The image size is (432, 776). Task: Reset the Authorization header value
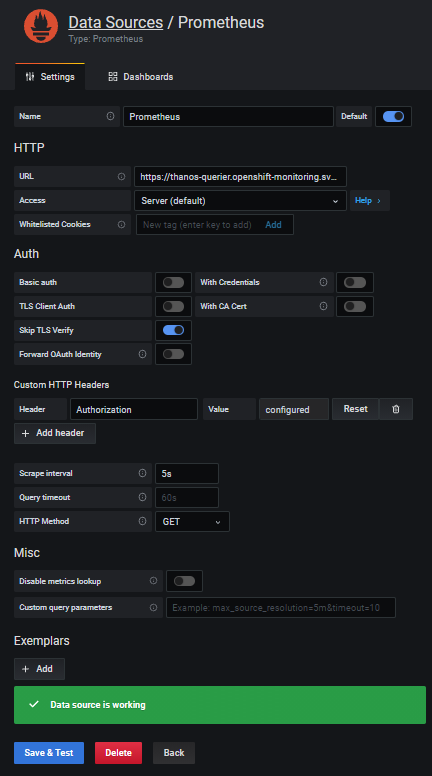click(355, 409)
